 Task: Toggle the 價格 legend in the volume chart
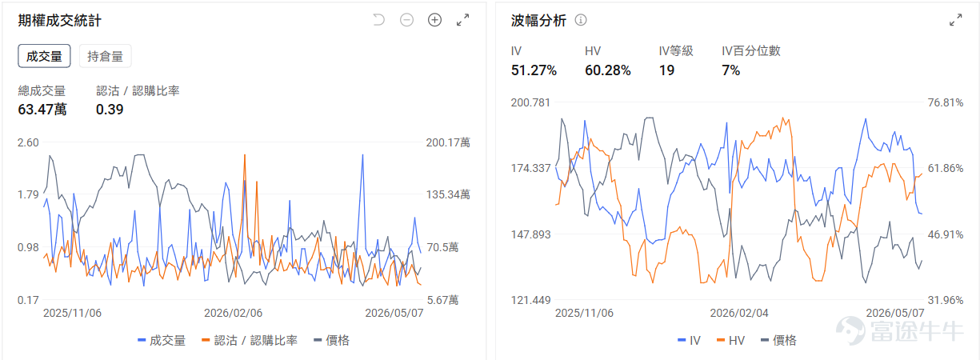(x=330, y=341)
